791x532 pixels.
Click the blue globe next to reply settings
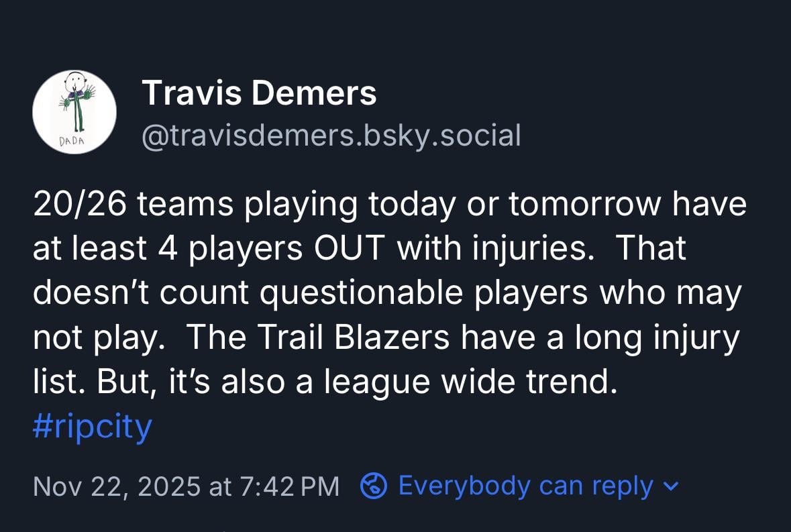[373, 485]
